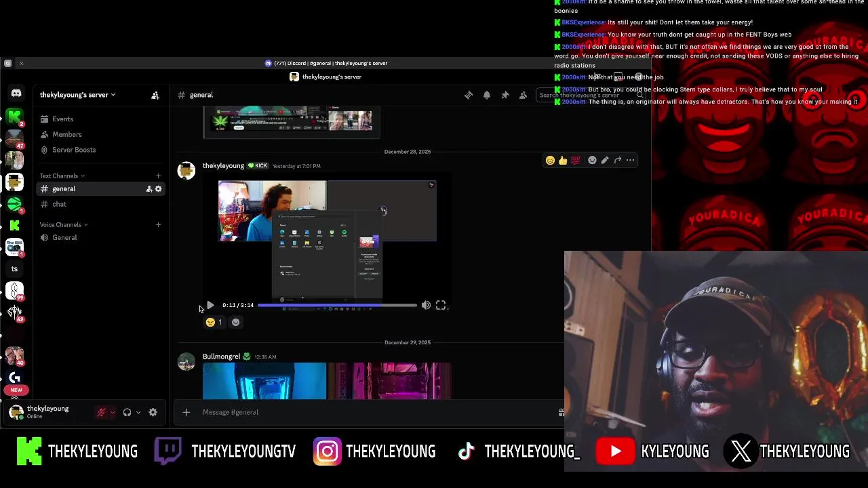This screenshot has height=488, width=868.
Task: Focus the Message #general input
Action: point(376,412)
